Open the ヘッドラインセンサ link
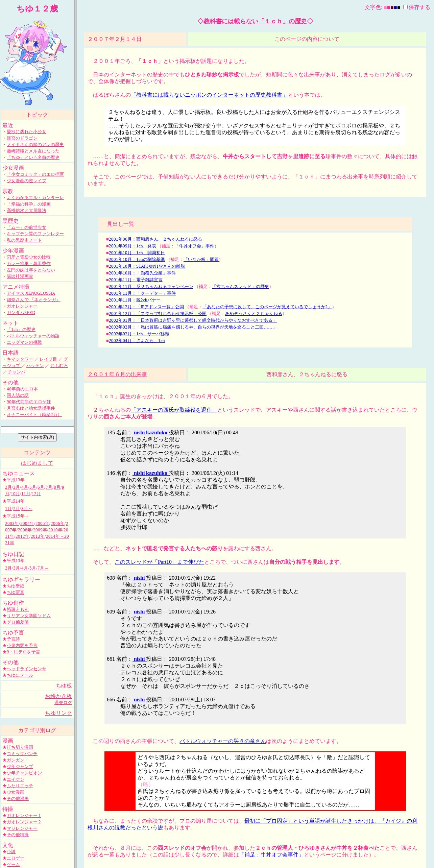 [x=26, y=669]
